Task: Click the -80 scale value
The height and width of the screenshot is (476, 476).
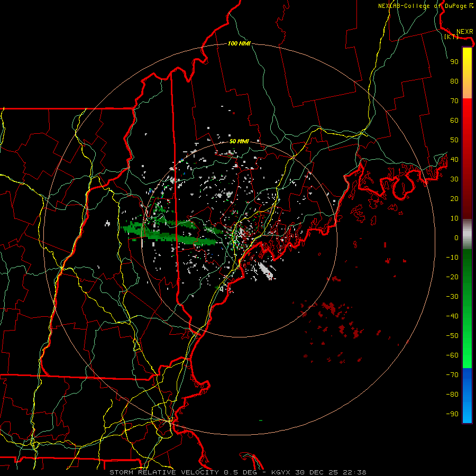Action: click(x=452, y=395)
